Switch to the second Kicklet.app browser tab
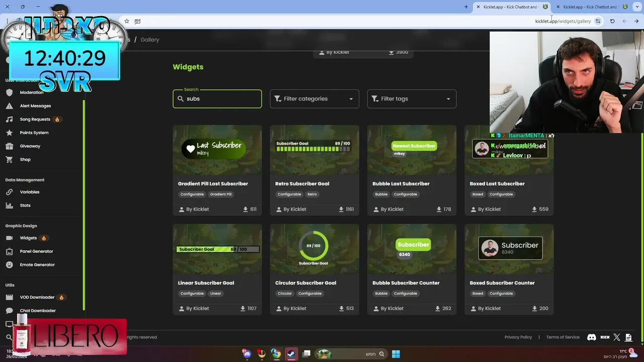644x362 pixels. click(592, 7)
